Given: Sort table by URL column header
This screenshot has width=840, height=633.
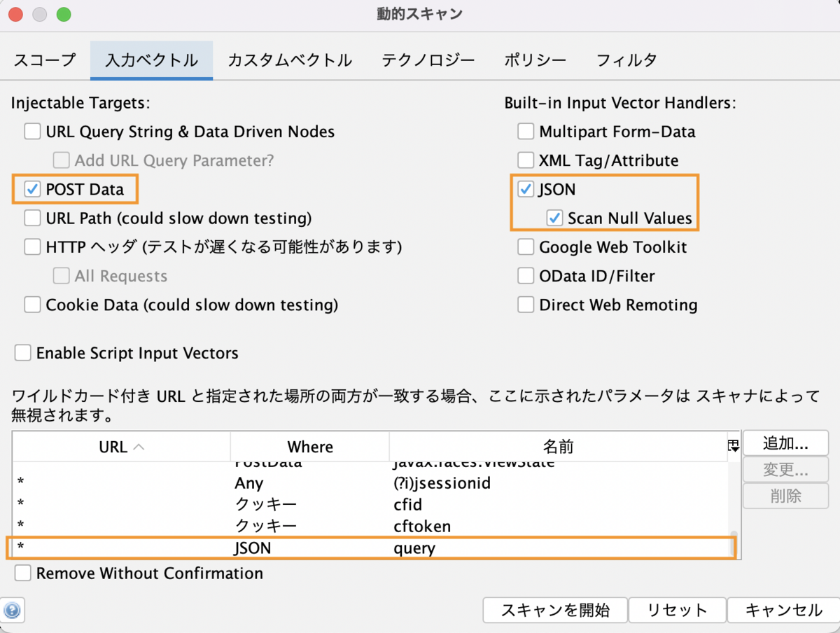Looking at the screenshot, I should pos(122,447).
